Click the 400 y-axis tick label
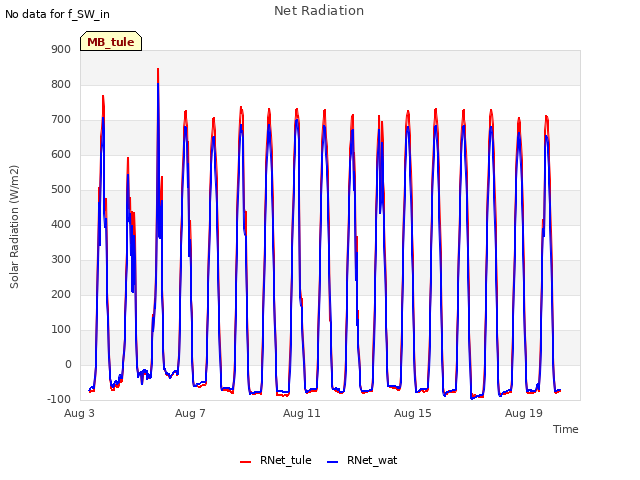Viewport: 640px width, 480px height. pyautogui.click(x=61, y=224)
